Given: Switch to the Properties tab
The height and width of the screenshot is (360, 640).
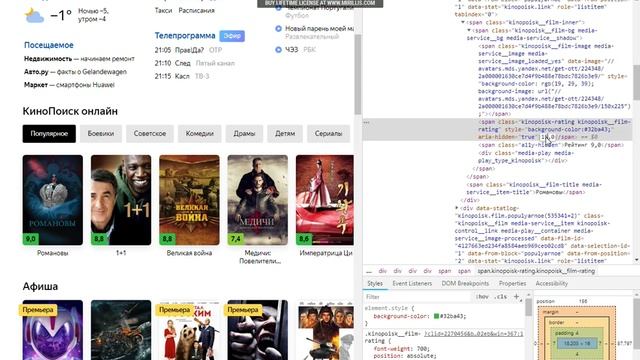Looking at the screenshot, I should [x=512, y=283].
